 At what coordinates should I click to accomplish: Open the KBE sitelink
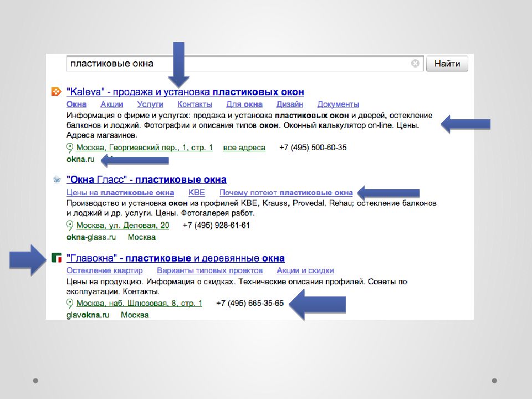tap(196, 193)
